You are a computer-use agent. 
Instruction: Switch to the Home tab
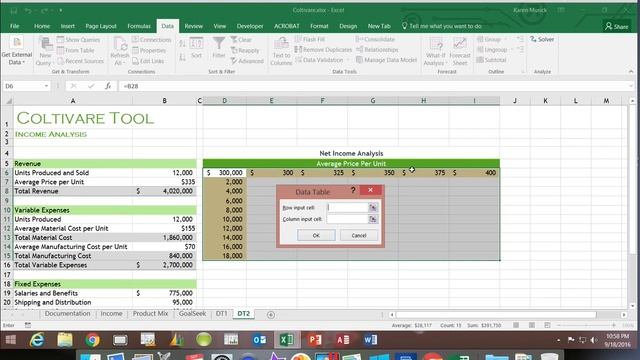[42, 26]
